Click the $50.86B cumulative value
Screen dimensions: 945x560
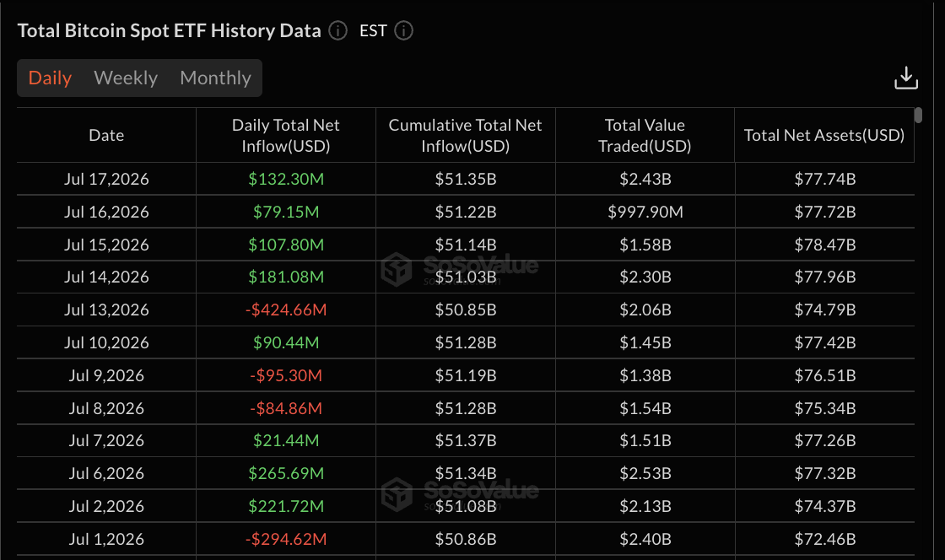[466, 539]
